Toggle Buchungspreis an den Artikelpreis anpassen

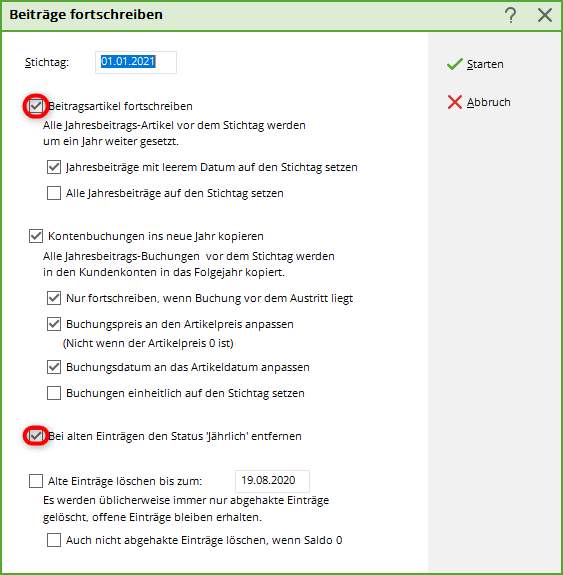click(x=54, y=324)
